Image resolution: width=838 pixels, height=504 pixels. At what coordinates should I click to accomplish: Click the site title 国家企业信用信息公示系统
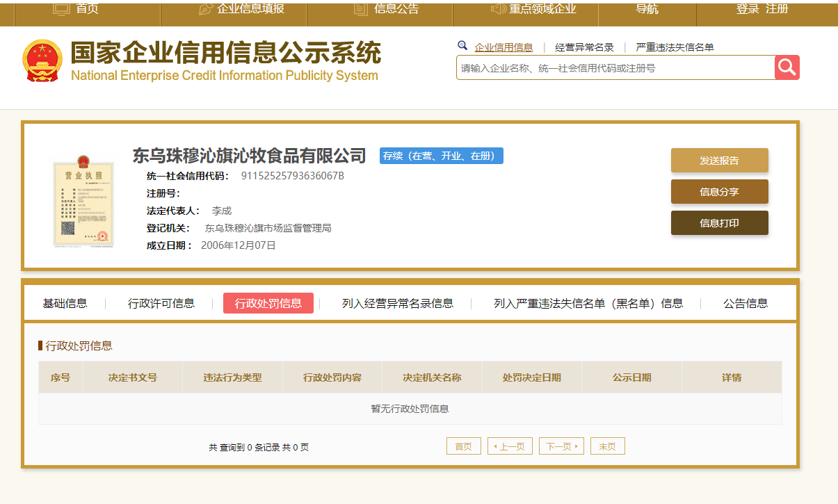[x=226, y=54]
